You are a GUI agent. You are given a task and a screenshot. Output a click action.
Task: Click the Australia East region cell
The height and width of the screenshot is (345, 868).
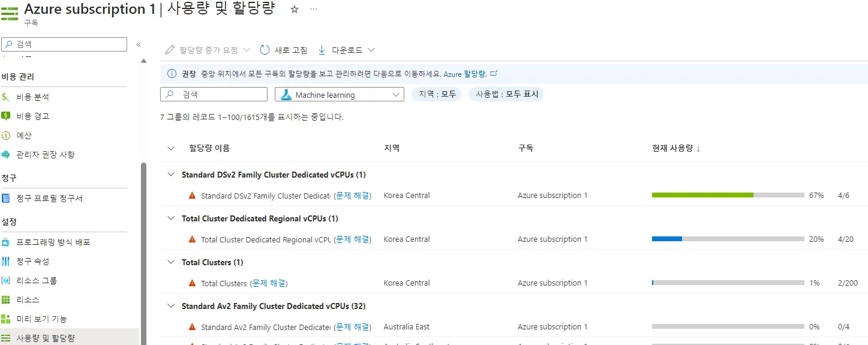407,327
